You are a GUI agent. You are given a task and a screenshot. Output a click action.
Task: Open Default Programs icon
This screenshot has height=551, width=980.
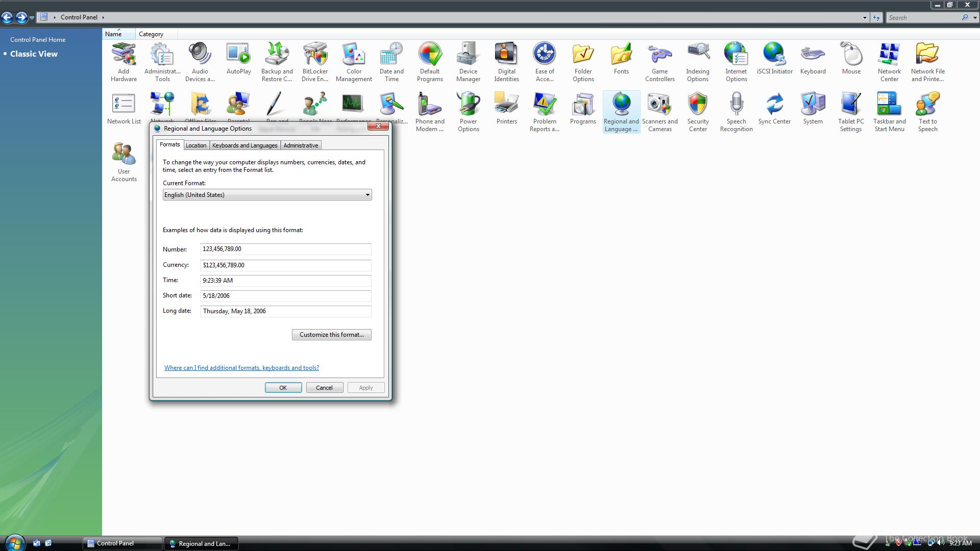coord(430,62)
